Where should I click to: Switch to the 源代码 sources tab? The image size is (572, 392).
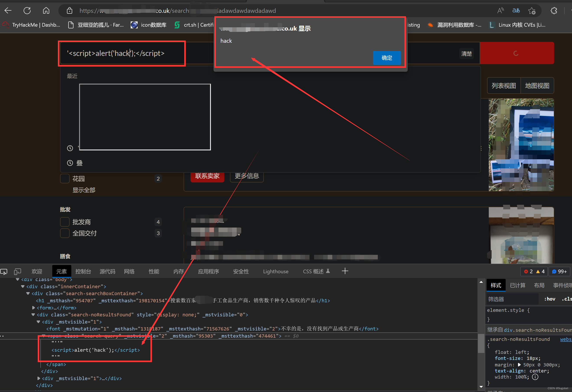tap(107, 272)
